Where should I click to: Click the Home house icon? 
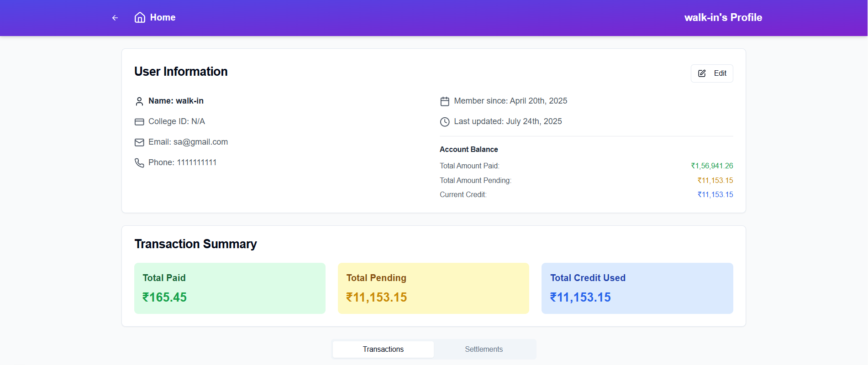point(140,17)
